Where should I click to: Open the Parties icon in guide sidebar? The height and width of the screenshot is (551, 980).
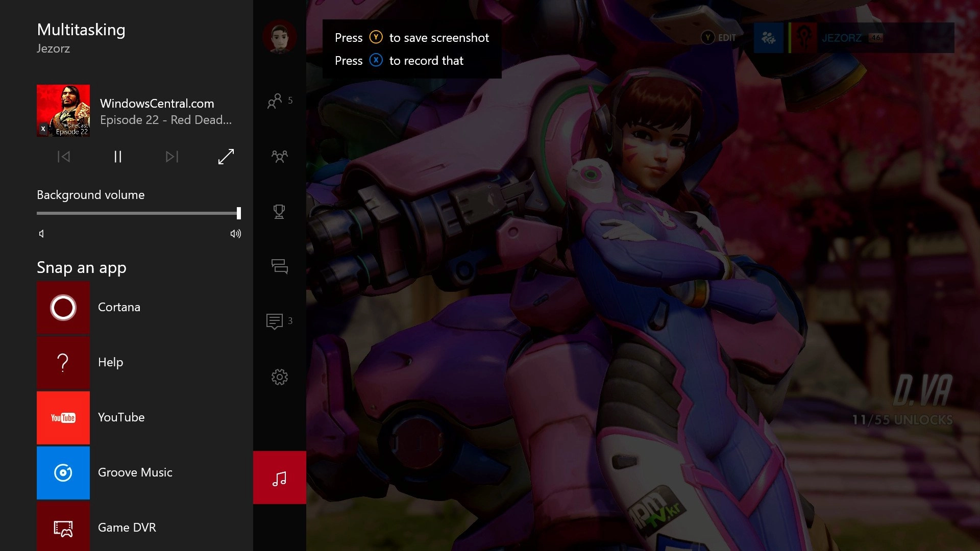coord(279,156)
